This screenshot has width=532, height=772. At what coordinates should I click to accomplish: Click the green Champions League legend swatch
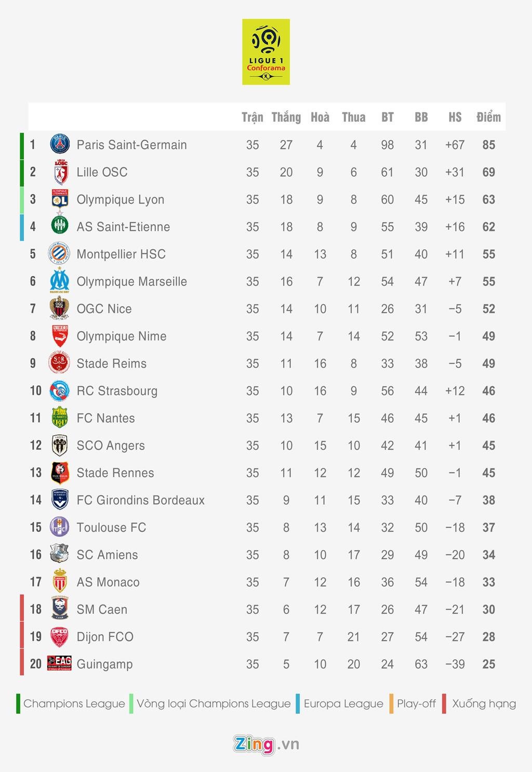pyautogui.click(x=18, y=703)
